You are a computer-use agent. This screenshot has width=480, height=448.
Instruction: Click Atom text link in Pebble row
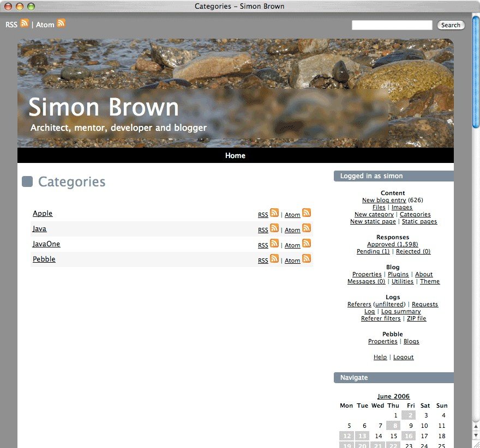pos(292,261)
